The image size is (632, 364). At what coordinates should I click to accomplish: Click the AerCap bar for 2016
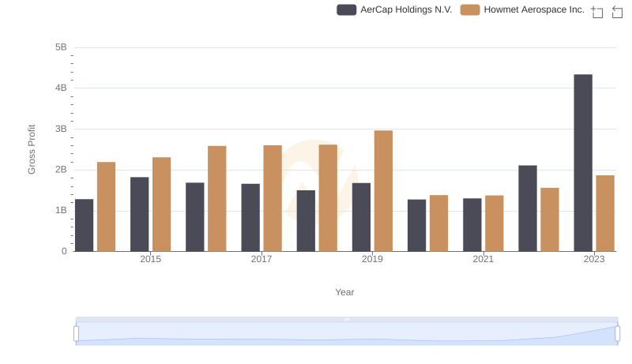coord(195,217)
